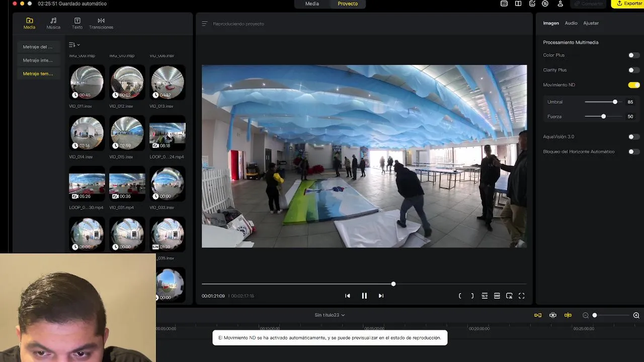Zoom out the timeline
Screen dimensions: 644x362
[585, 315]
